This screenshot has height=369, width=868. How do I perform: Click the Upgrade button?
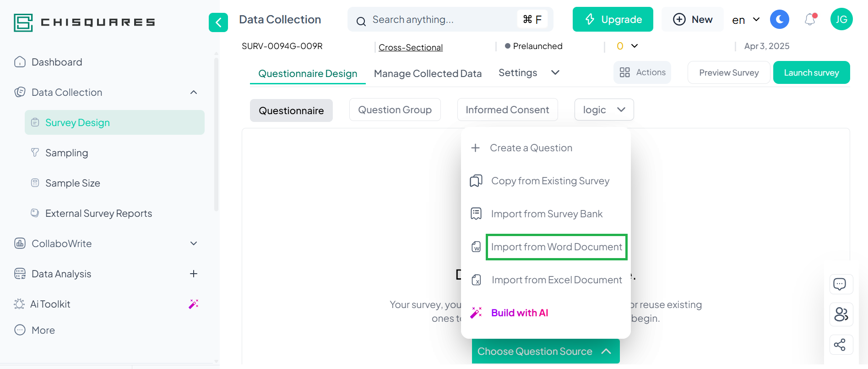[x=613, y=19]
